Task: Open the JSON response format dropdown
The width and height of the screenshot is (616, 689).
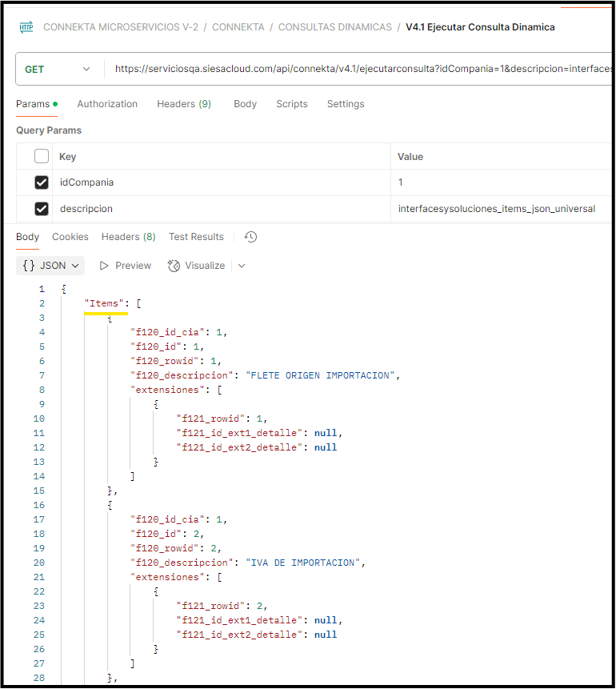Action: coord(50,266)
